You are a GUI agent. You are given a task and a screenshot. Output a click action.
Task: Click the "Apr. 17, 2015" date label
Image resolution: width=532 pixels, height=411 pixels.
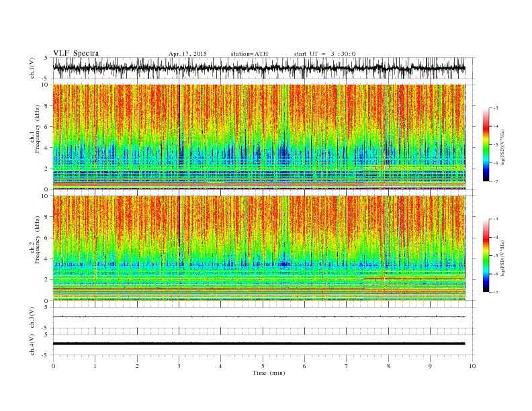pyautogui.click(x=187, y=54)
